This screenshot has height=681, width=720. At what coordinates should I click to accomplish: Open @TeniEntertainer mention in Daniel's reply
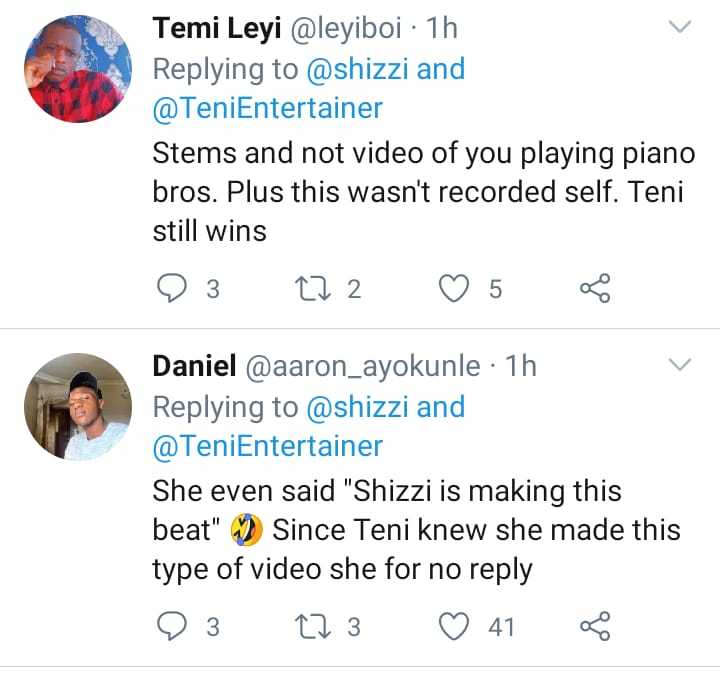point(267,445)
